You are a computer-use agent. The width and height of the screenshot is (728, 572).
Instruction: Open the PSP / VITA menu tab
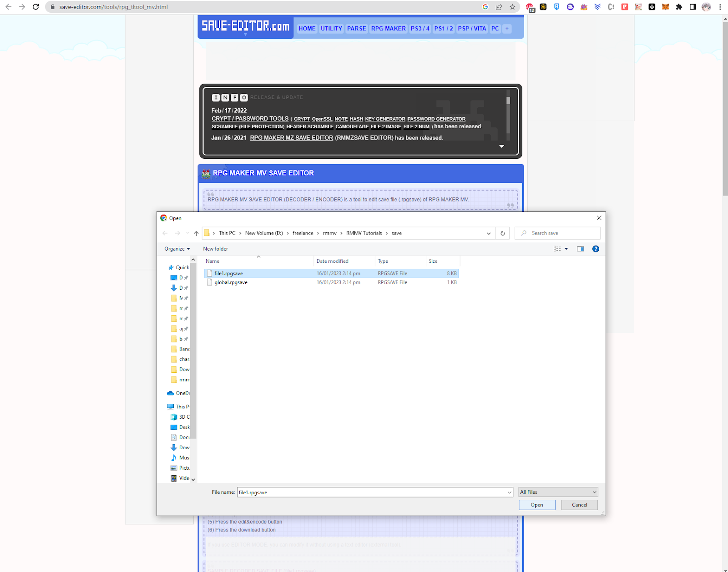pyautogui.click(x=472, y=28)
